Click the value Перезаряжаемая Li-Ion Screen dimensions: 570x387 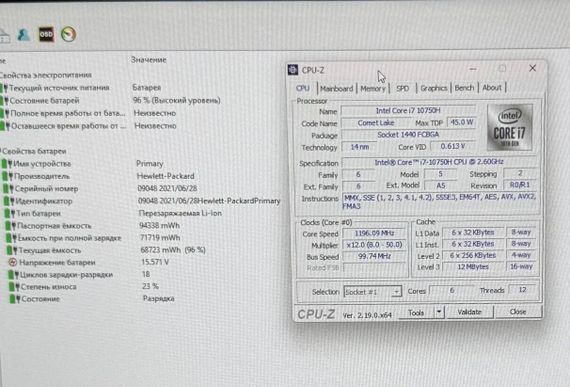[x=180, y=213]
